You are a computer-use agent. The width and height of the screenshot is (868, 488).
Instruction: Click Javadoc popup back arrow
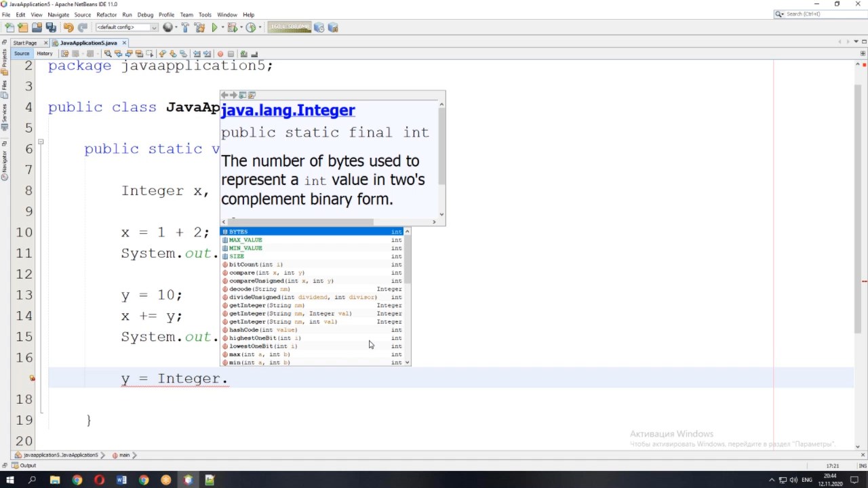[x=224, y=95]
